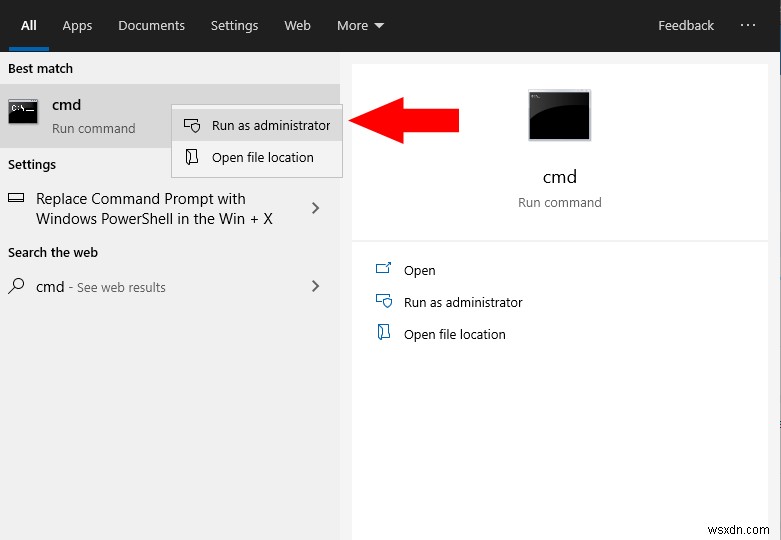Select the Settings filter tab
781x540 pixels.
pos(234,26)
